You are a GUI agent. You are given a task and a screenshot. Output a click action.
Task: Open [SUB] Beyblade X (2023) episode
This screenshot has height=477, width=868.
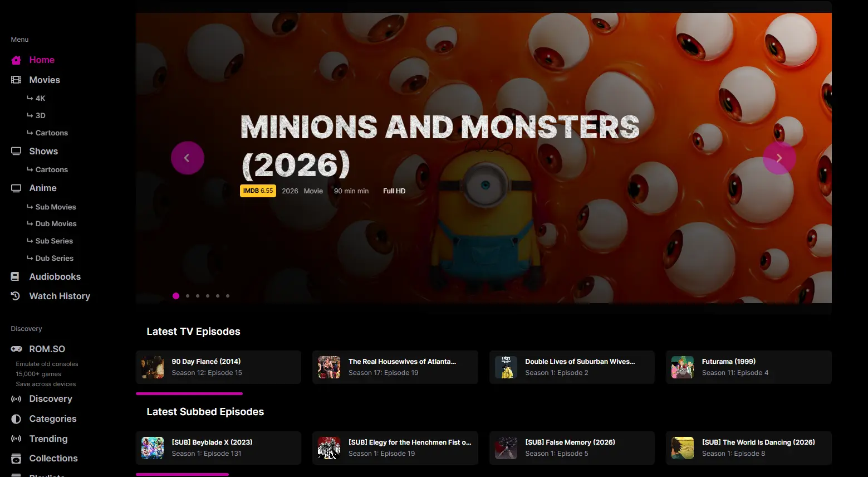(218, 448)
